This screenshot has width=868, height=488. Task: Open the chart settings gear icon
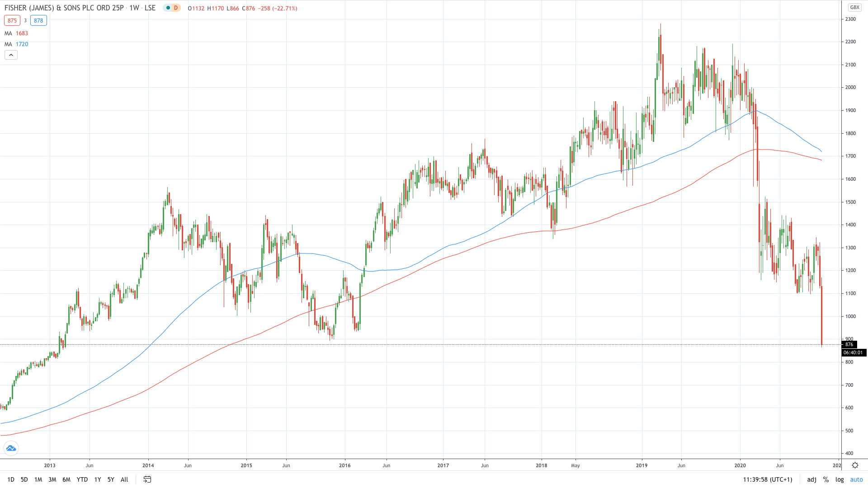point(855,465)
